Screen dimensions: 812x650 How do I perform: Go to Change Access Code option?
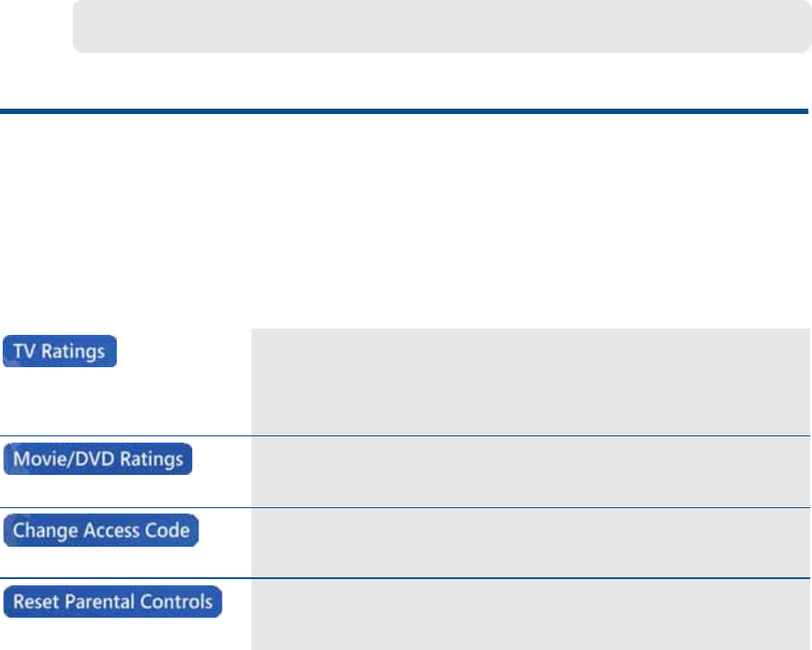point(101,531)
